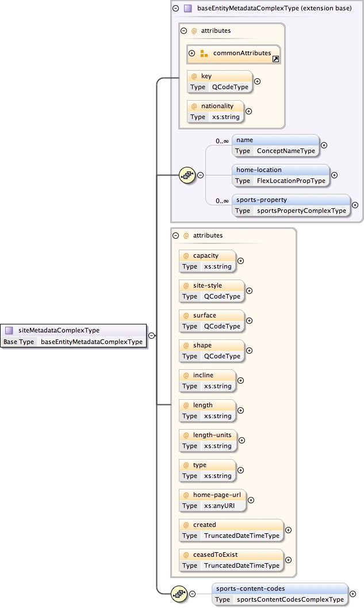Click the upper sequence compositor icon
This screenshot has height=608, width=364.
coord(187,175)
